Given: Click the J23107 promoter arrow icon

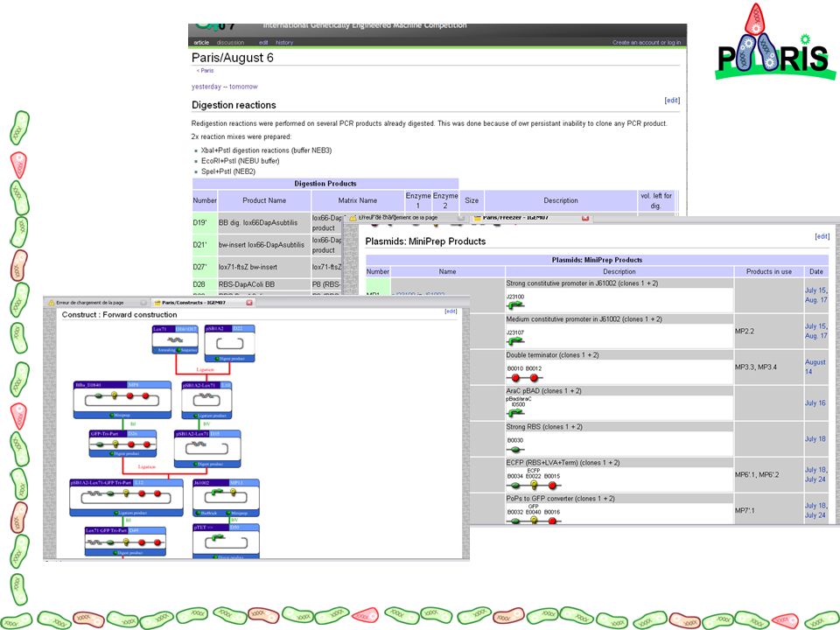Looking at the screenshot, I should (515, 341).
